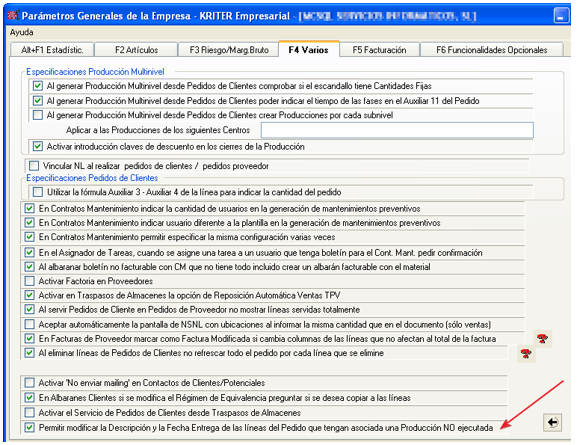Uncheck escandallo tiene Cantidades Fijas option
Viewport: 577px width, 445px height.
click(x=38, y=86)
